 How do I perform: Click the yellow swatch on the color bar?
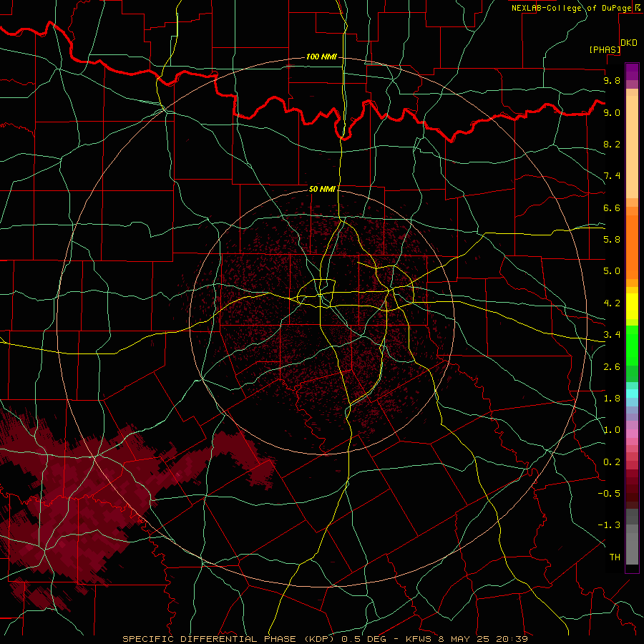click(632, 306)
